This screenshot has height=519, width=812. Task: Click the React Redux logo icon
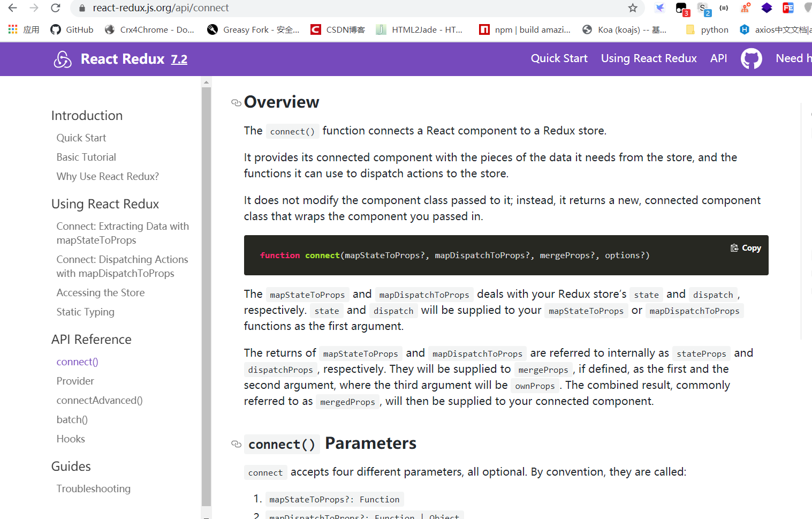tap(63, 59)
